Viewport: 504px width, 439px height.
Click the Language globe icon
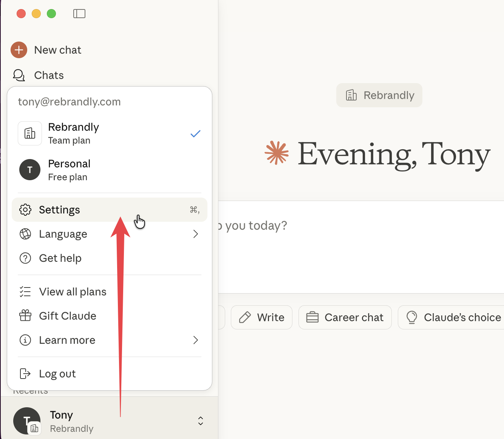click(x=25, y=234)
